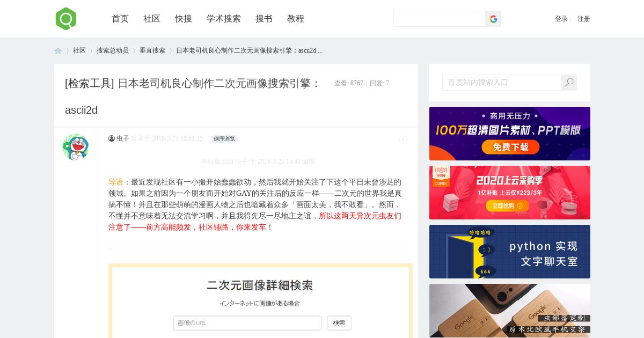The height and width of the screenshot is (338, 644).
Task: Click the 画像のURL field in screenshot
Action: (247, 323)
